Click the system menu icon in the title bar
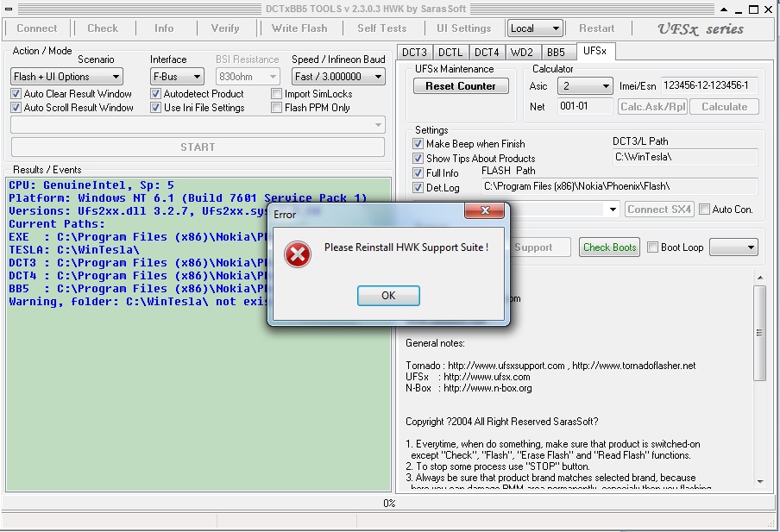Viewport: 780px width, 532px height. (x=9, y=9)
